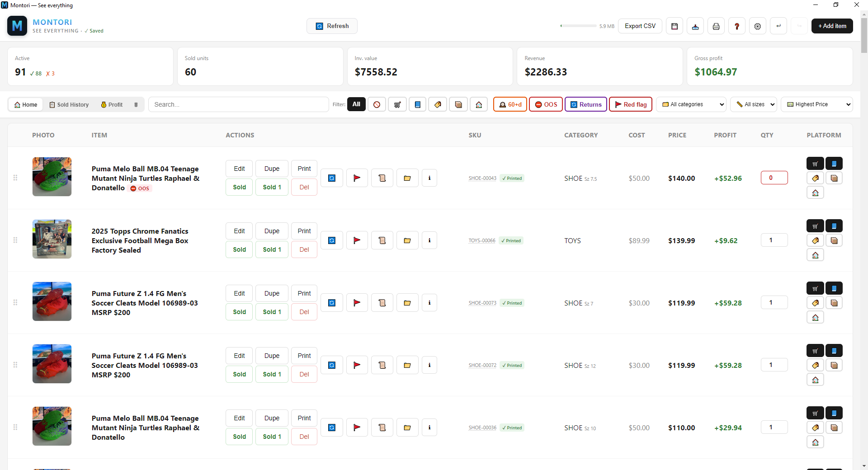Click Edit for the Topps Chrome row

239,231
